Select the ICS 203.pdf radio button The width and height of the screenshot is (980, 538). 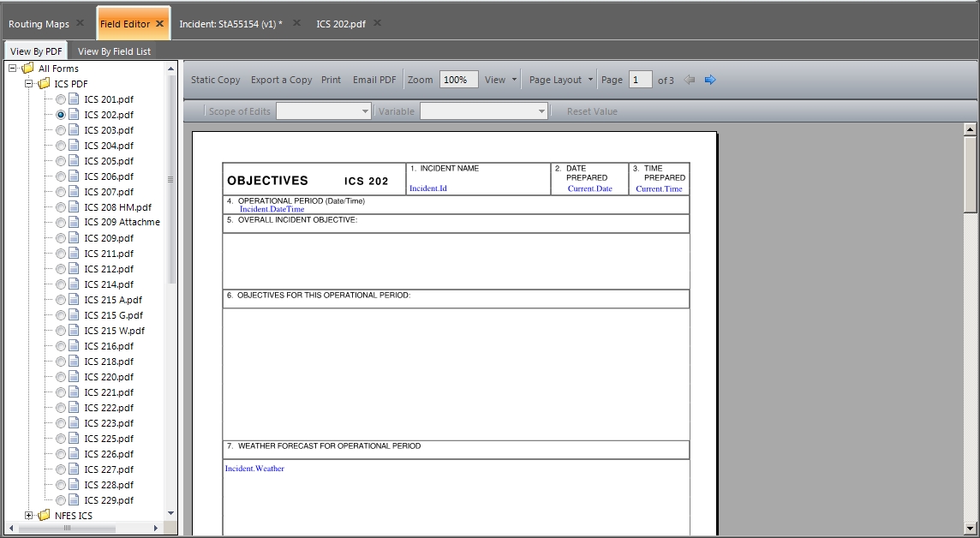point(61,130)
